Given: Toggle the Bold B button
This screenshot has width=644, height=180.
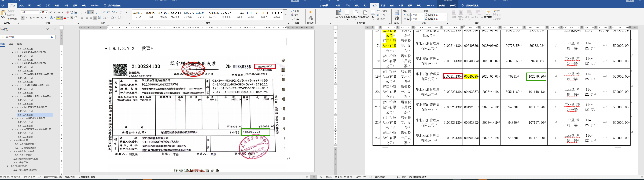Looking at the screenshot, I should tap(23, 18).
